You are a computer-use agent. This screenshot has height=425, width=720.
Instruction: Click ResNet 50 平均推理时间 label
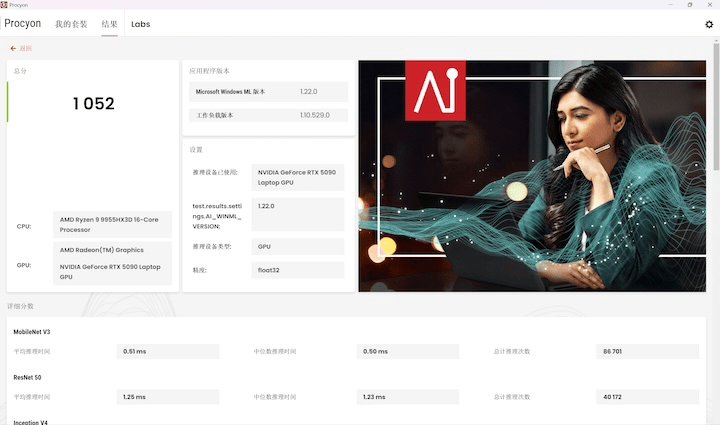tap(32, 397)
